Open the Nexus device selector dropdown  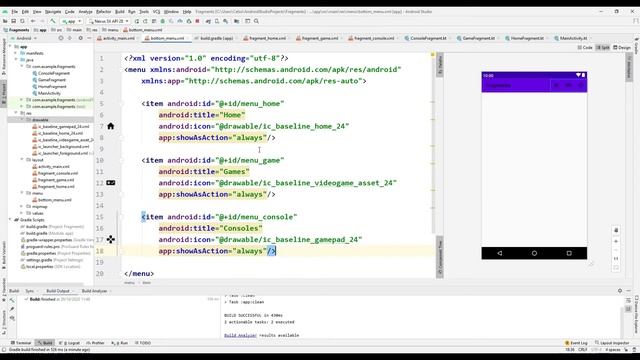pyautogui.click(x=109, y=21)
